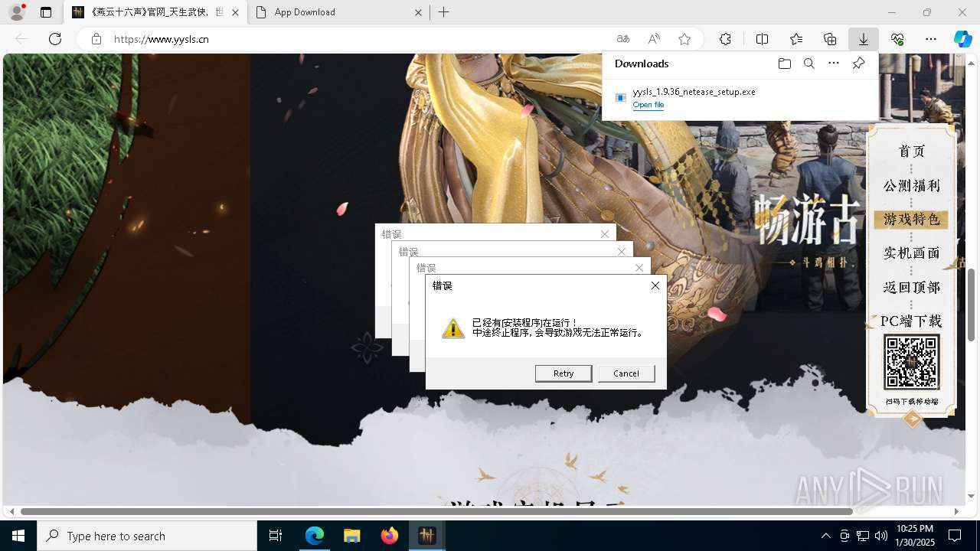Select yysls_1.9.36_netease_setup.exe download entry

[x=740, y=98]
